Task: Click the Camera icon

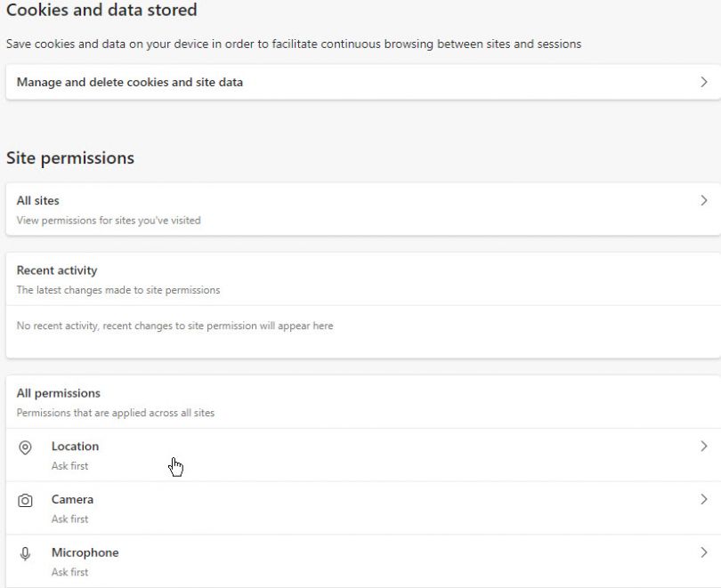Action: coord(25,501)
